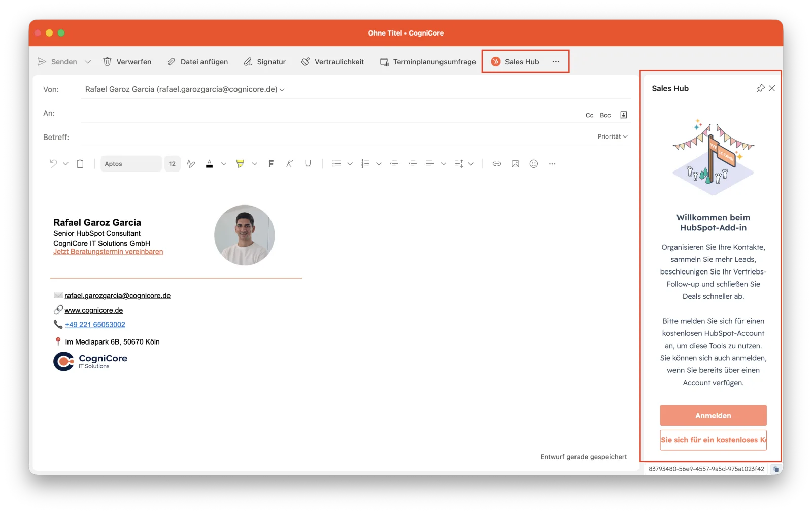Open Vertraulichkeit sensitivity options
812x513 pixels.
coord(332,62)
